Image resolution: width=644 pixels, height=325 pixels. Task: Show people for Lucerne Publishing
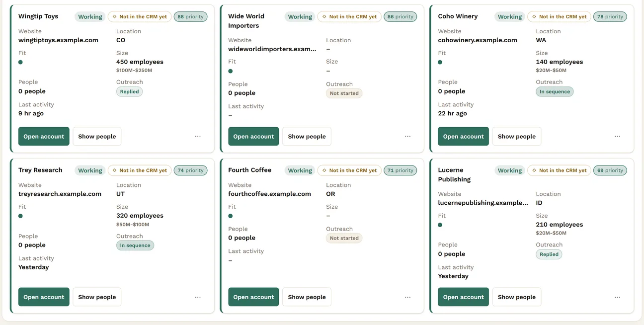(516, 297)
